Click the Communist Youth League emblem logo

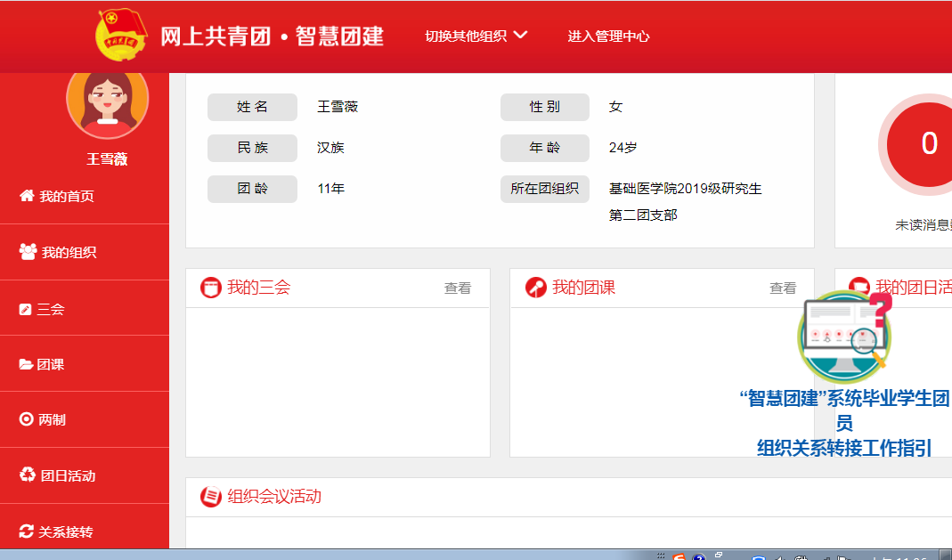click(121, 36)
